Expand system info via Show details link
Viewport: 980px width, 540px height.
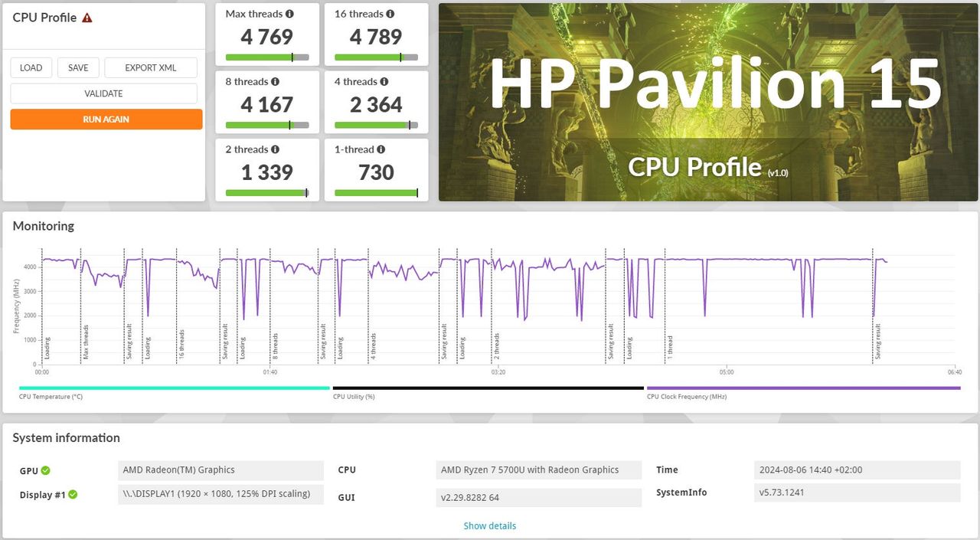click(x=490, y=526)
